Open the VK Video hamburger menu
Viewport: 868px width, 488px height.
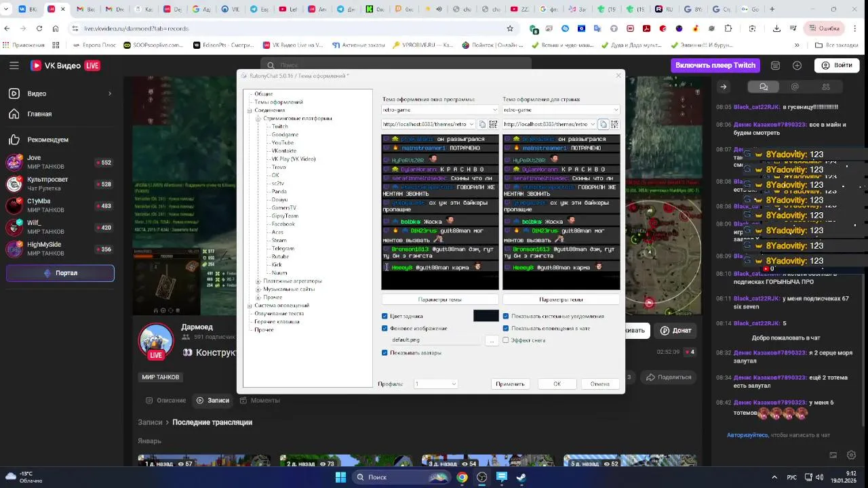pyautogui.click(x=14, y=65)
